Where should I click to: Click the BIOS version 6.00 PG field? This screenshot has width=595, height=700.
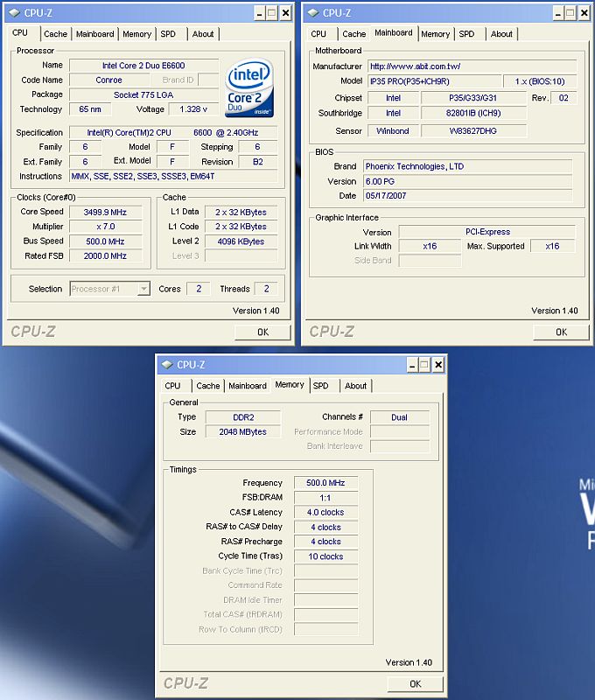(x=467, y=181)
